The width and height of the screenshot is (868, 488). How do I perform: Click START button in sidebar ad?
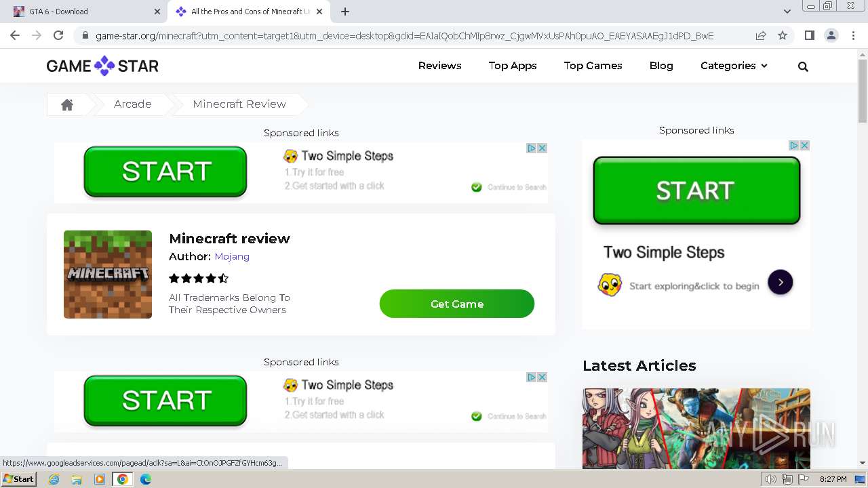point(696,190)
